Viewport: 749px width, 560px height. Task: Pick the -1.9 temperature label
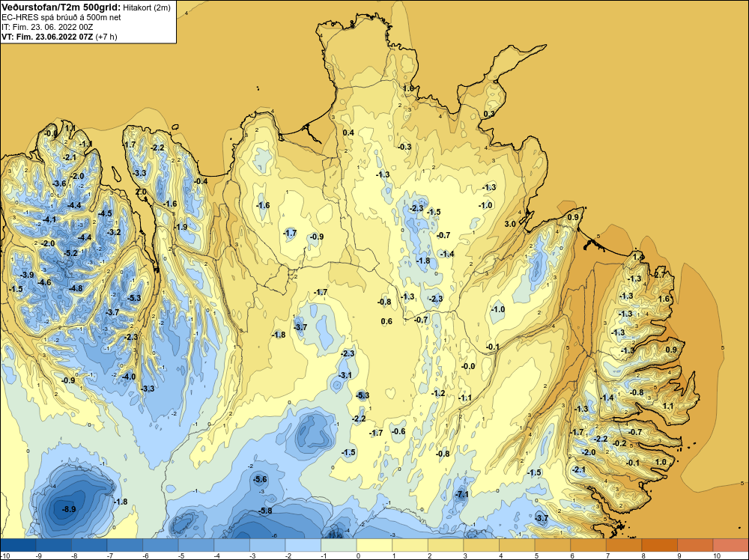point(181,227)
